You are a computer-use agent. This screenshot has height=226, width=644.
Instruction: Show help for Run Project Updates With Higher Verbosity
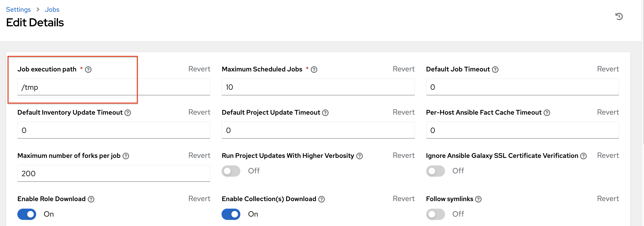(x=360, y=156)
